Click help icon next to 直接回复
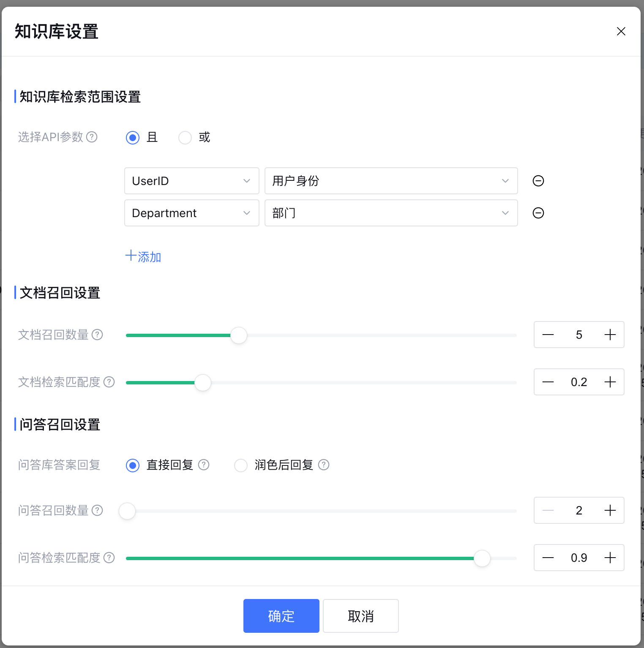 pyautogui.click(x=204, y=465)
